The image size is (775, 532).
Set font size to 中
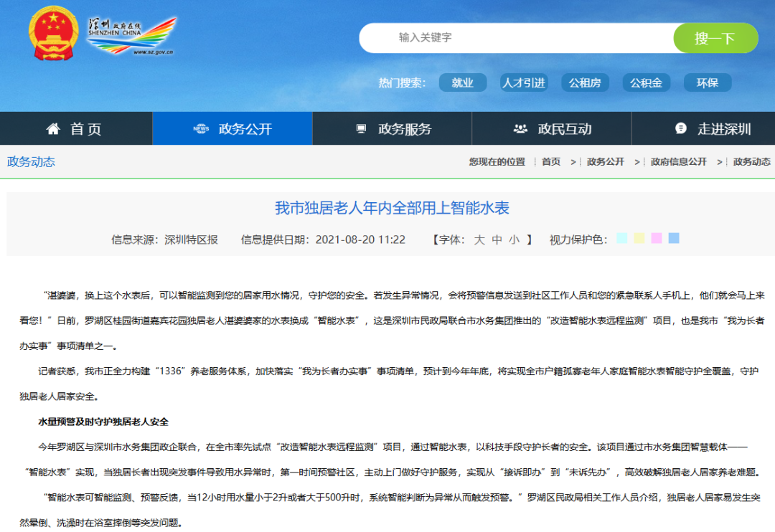point(497,239)
